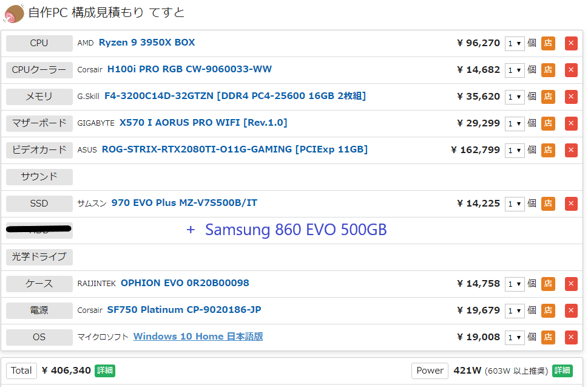Open quantity dropdown for X570 motherboard
This screenshot has height=387, width=588.
(515, 123)
